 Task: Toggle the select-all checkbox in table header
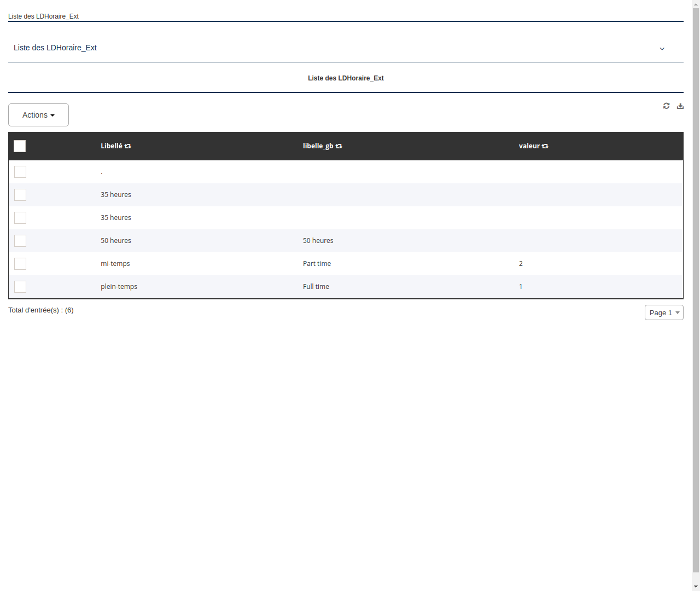[20, 146]
